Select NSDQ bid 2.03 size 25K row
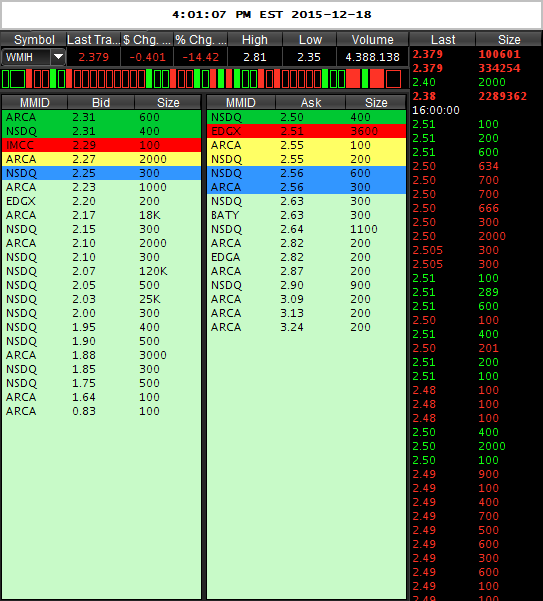The height and width of the screenshot is (601, 543). (101, 299)
